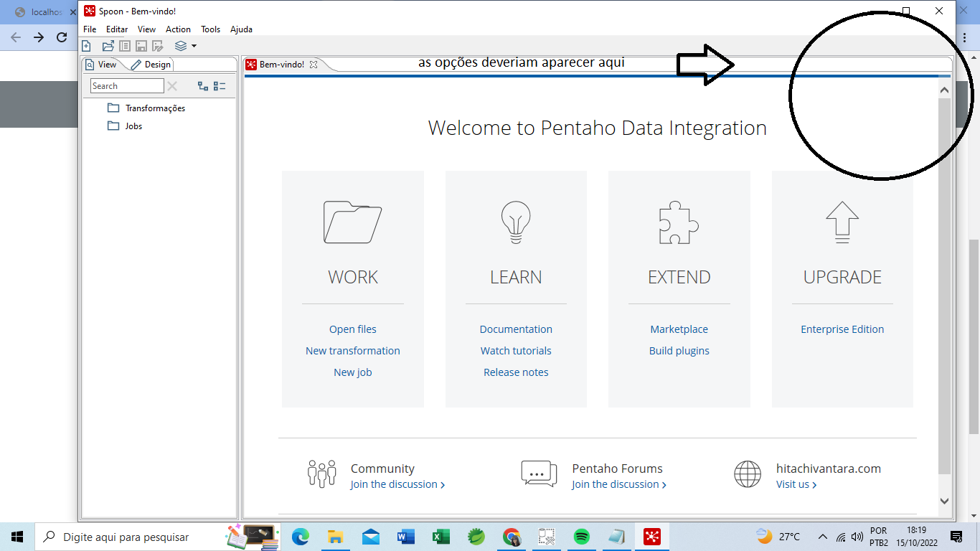Select the Jobs folder
This screenshot has width=980, height=551.
click(x=125, y=126)
